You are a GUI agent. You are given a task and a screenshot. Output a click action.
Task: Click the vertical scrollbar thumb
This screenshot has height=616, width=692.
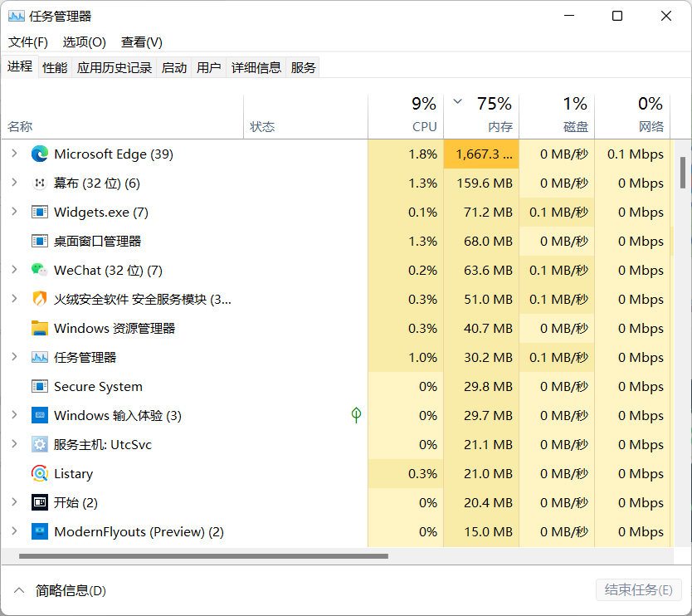pyautogui.click(x=683, y=172)
